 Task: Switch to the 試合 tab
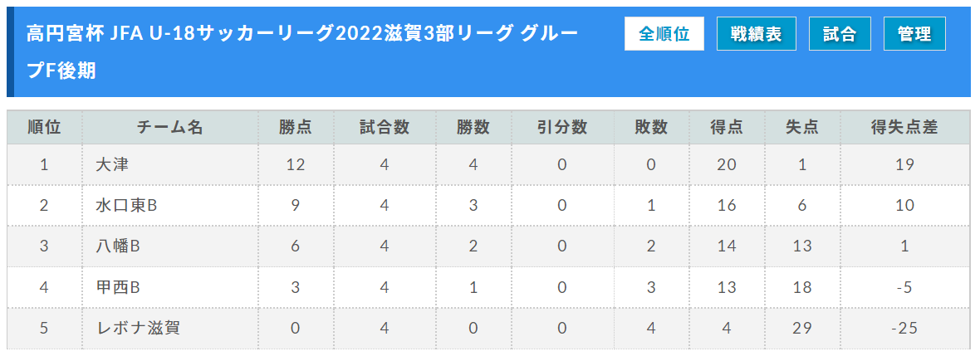coord(840,34)
